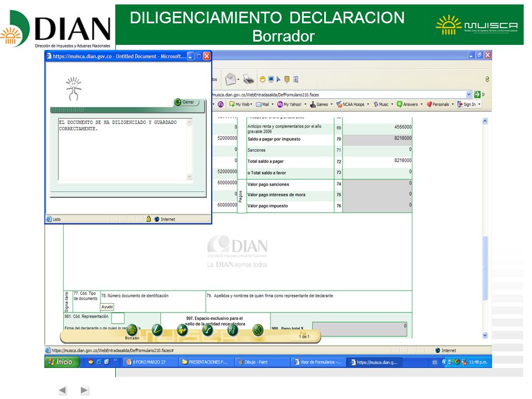Viewport: 532px width, 399px height.
Task: Click the 981 Cód. Representación input box
Action: click(x=117, y=318)
